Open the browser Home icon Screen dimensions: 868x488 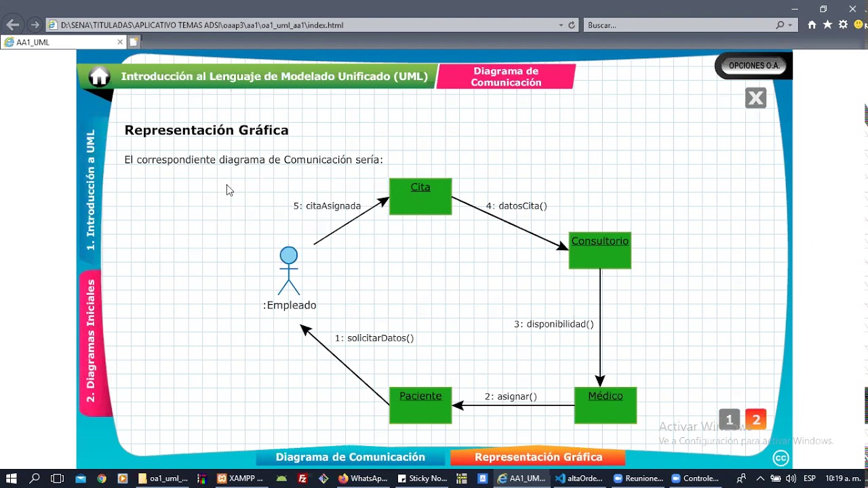(812, 24)
